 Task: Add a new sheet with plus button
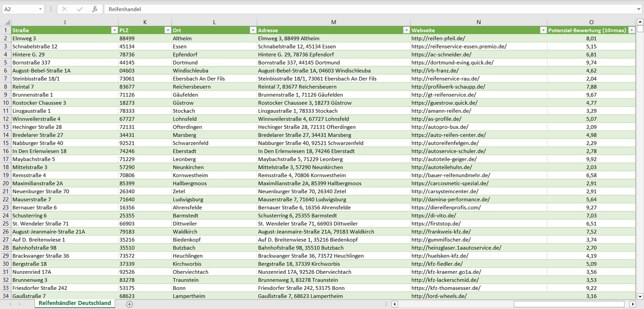click(129, 304)
